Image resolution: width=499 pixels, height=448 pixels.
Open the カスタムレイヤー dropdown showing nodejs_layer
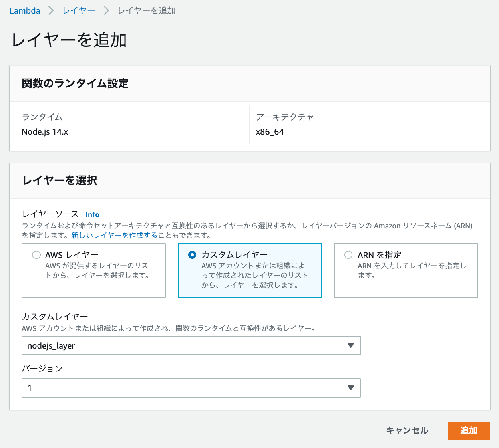click(191, 345)
